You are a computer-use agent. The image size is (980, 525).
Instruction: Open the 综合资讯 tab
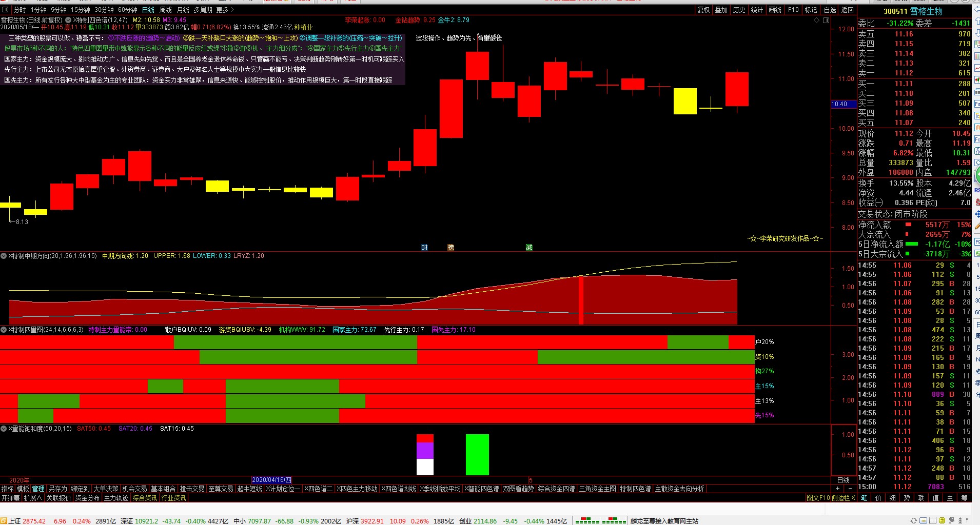tap(145, 498)
